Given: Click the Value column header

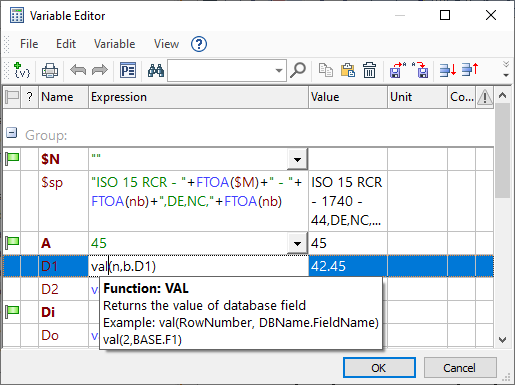Looking at the screenshot, I should click(348, 97).
